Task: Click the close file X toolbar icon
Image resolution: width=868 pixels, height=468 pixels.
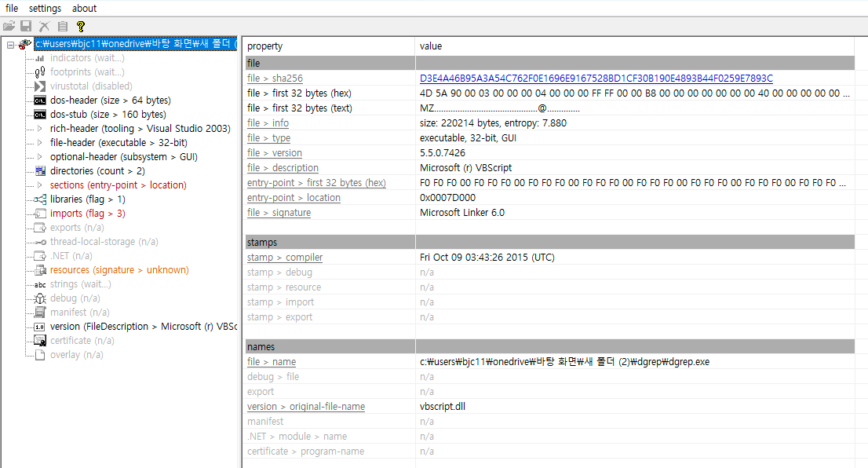Action: (x=45, y=27)
